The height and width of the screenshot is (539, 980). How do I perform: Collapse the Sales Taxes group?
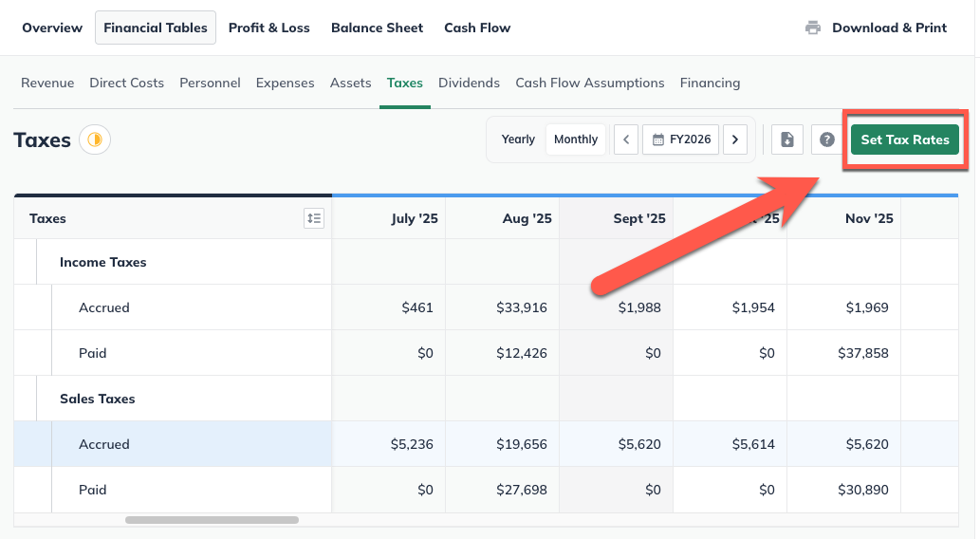pos(97,399)
